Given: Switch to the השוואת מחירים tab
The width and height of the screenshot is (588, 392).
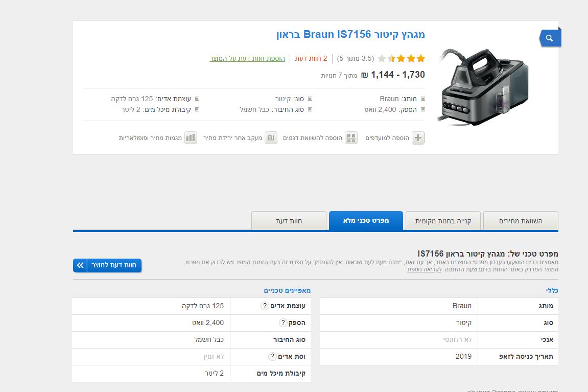Looking at the screenshot, I should (x=521, y=220).
